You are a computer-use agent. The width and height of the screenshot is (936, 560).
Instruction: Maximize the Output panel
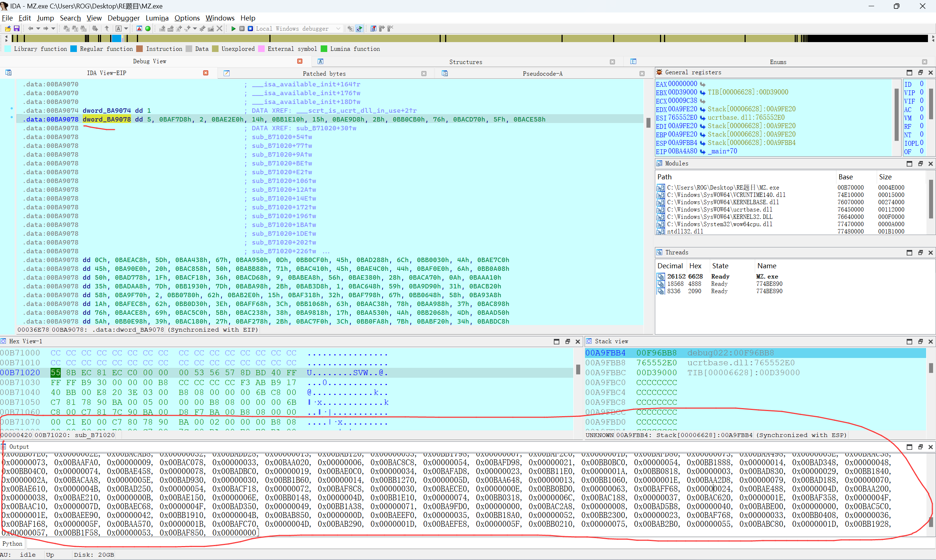(x=909, y=447)
